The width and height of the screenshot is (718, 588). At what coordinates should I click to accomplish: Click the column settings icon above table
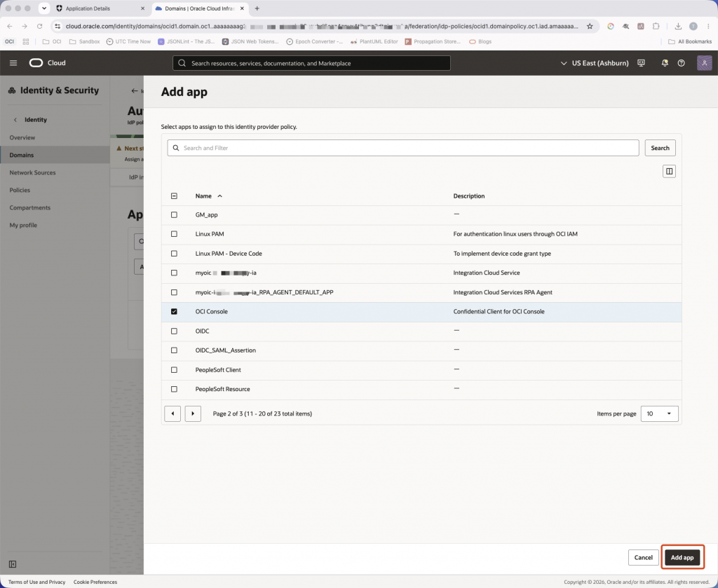click(x=669, y=171)
